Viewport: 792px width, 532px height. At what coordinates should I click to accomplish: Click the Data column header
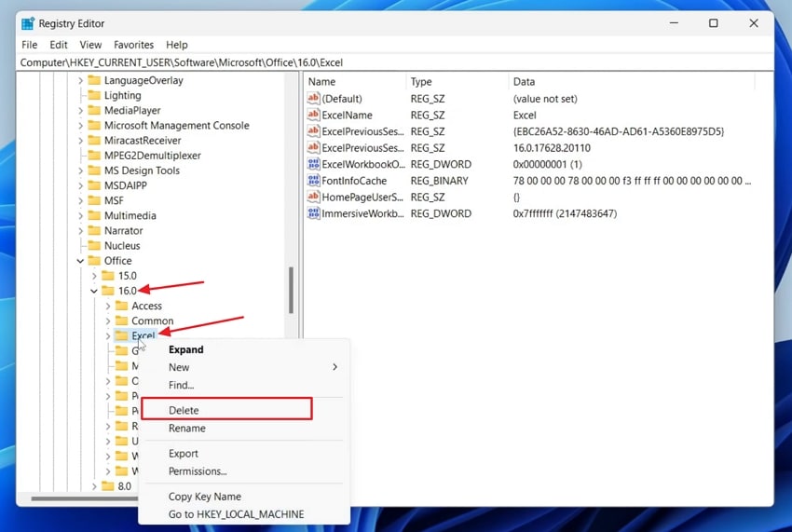(x=632, y=81)
